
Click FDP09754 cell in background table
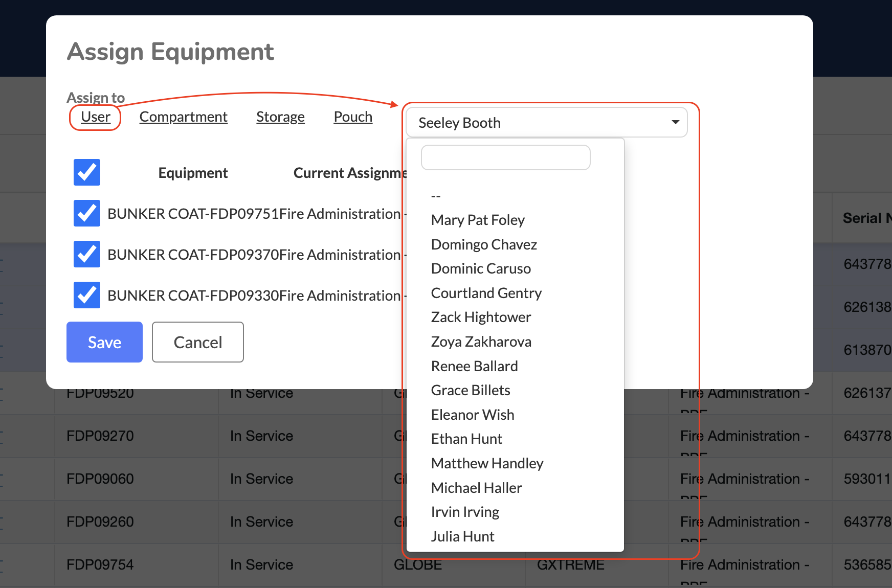100,564
